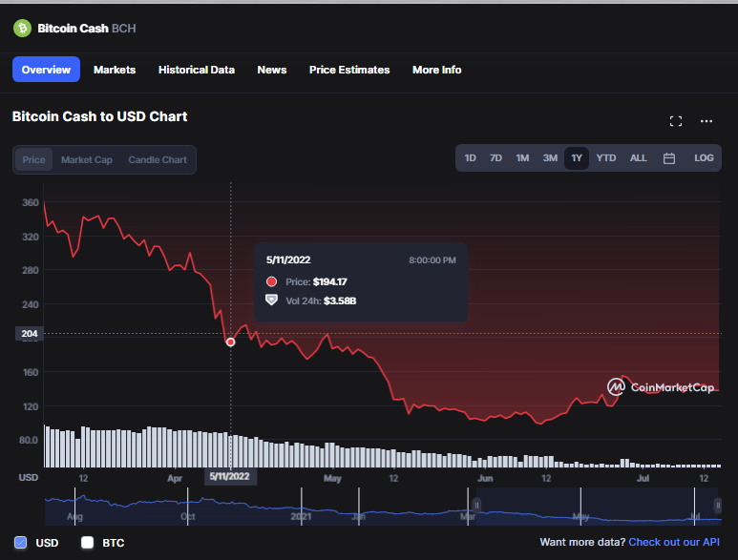Open the More Info tab
Image resolution: width=738 pixels, height=560 pixels.
pyautogui.click(x=436, y=70)
